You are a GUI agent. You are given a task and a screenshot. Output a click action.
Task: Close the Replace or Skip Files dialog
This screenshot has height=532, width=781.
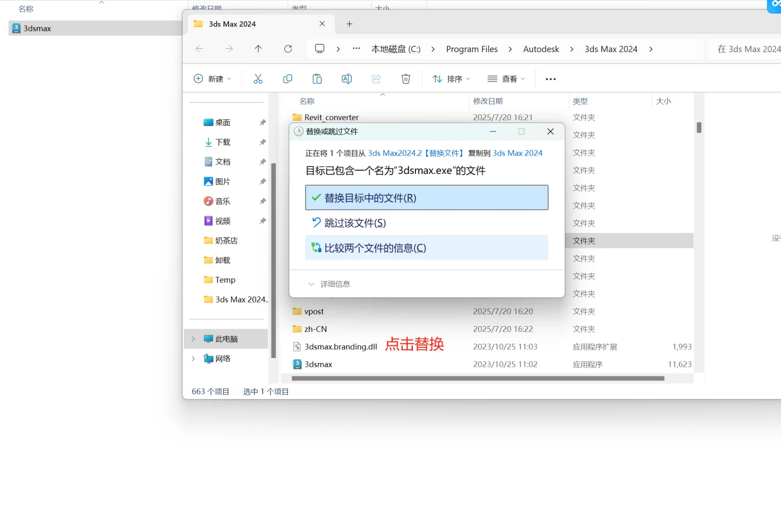click(x=550, y=132)
